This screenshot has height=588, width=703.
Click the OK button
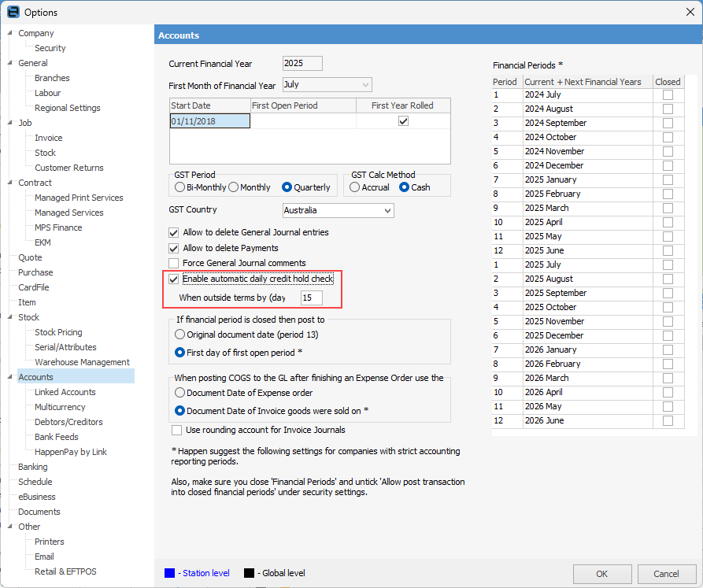coord(602,574)
